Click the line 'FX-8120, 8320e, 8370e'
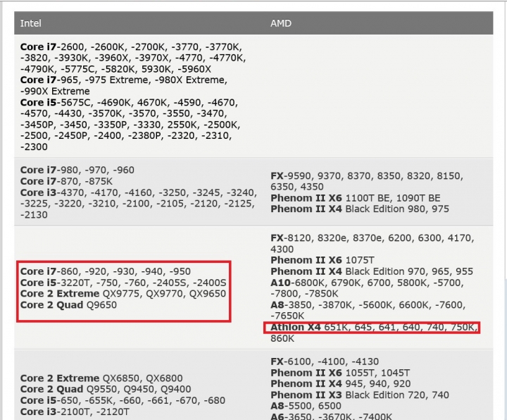Image resolution: width=507 pixels, height=420 pixels. [x=373, y=238]
